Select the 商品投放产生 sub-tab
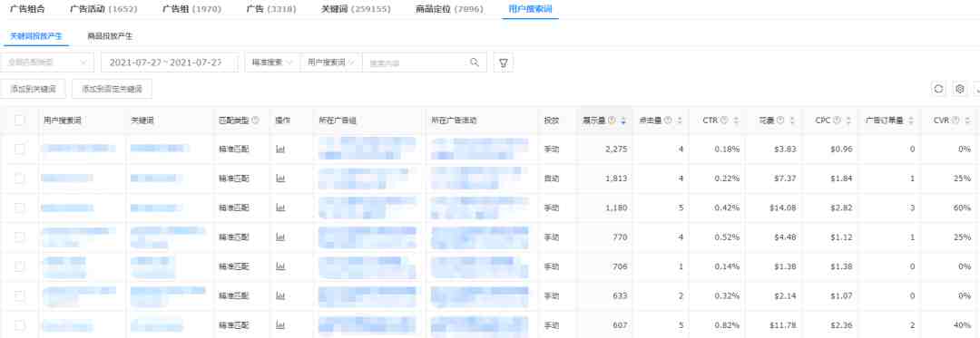980x338 pixels. pyautogui.click(x=110, y=36)
